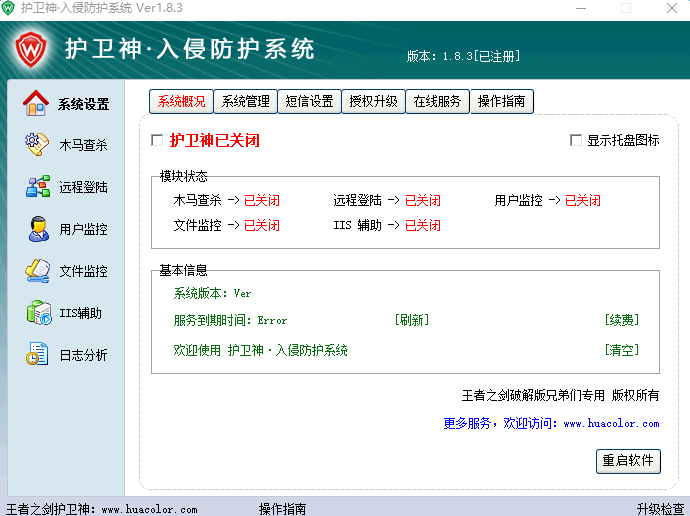Click 远程登陆 module 已关闭 status

coord(422,201)
